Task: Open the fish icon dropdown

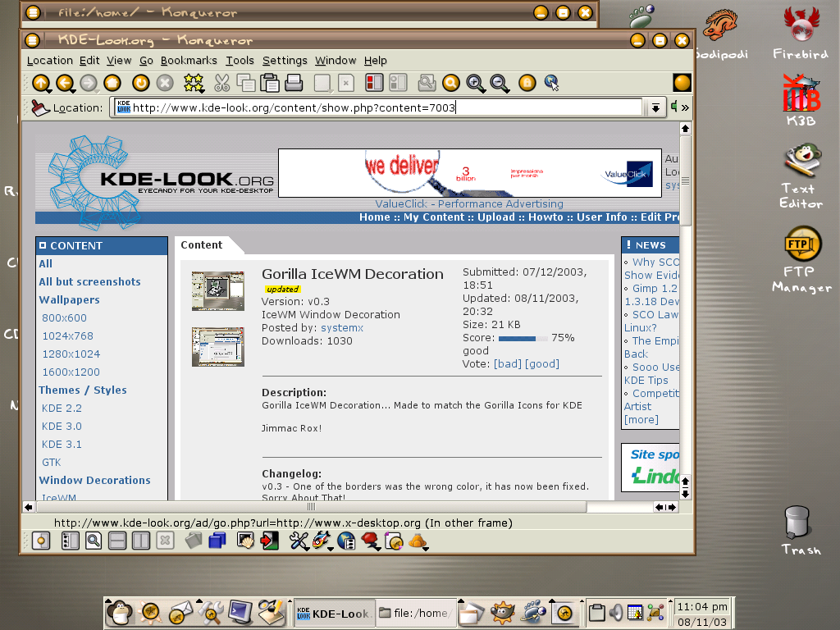Action: 322,541
